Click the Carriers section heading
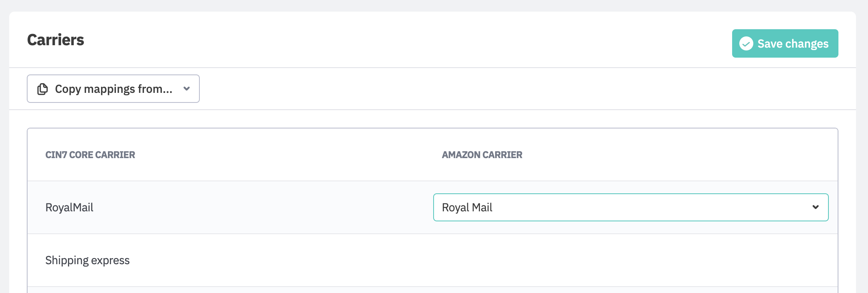Image resolution: width=868 pixels, height=293 pixels. point(56,40)
